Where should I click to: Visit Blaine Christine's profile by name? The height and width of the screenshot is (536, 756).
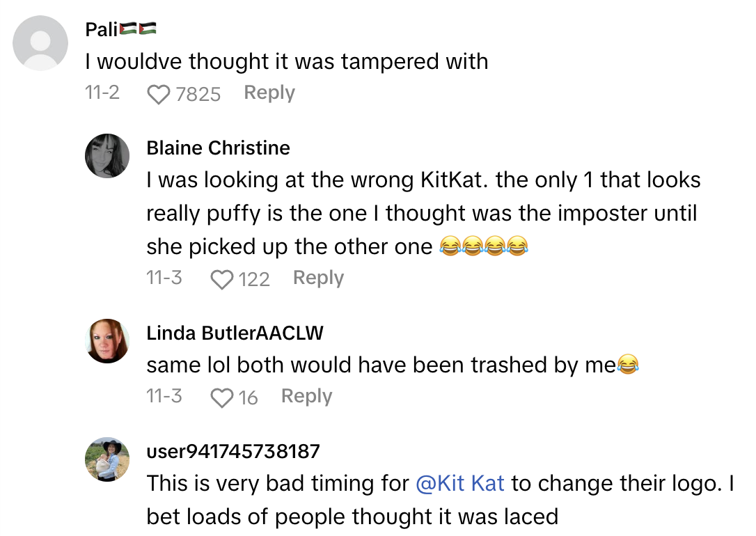pyautogui.click(x=218, y=148)
